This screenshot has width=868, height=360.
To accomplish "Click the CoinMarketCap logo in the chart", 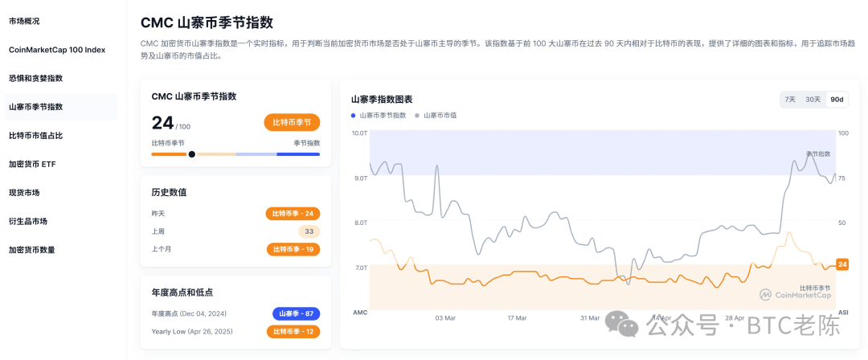I will click(x=794, y=295).
